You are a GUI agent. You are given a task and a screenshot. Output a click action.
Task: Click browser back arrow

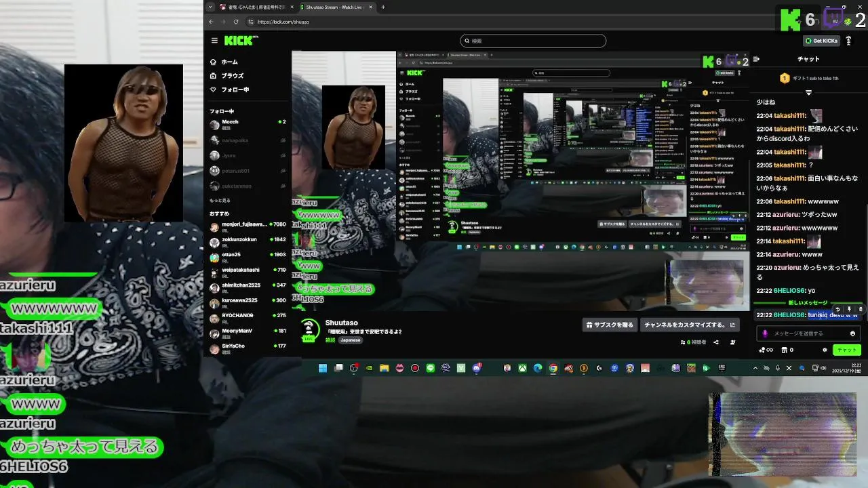(x=211, y=22)
